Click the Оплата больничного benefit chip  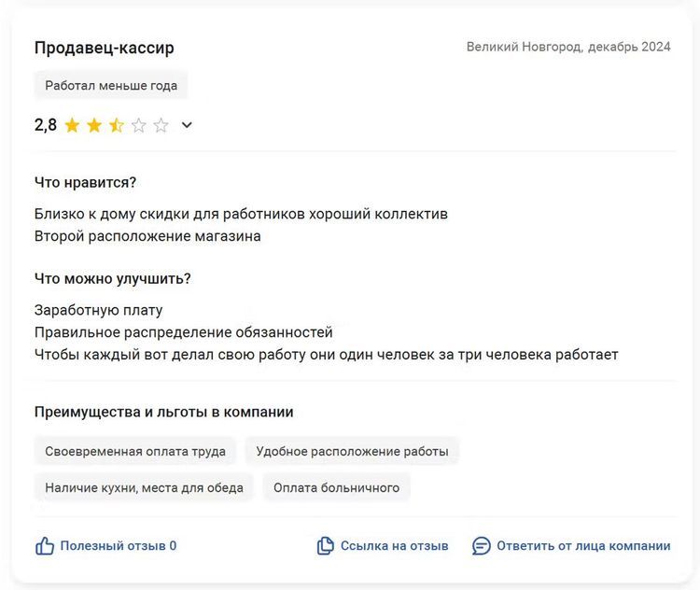336,487
